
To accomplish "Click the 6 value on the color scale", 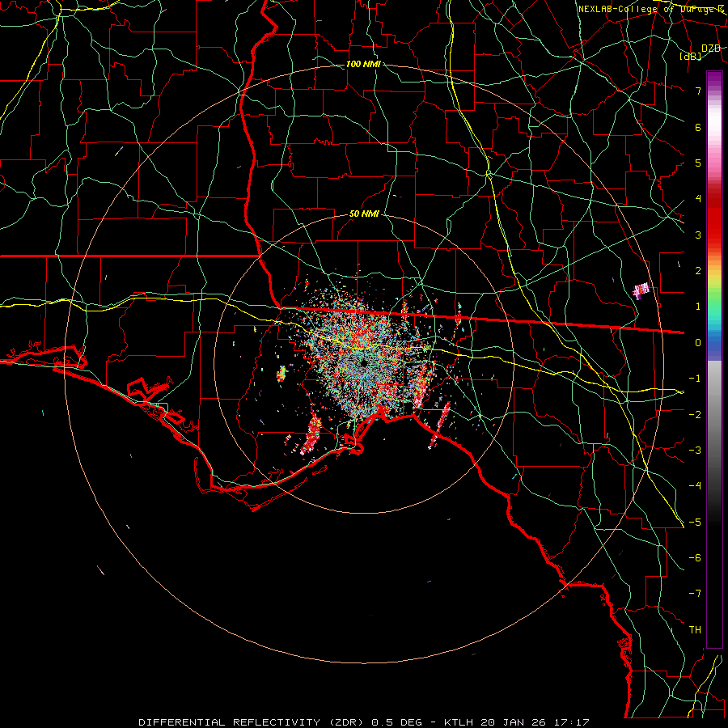I will click(x=698, y=127).
